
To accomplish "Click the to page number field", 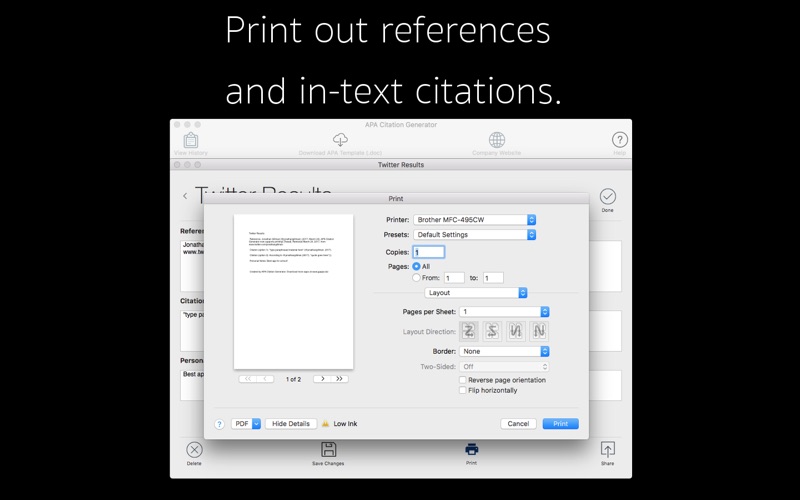I will click(493, 278).
